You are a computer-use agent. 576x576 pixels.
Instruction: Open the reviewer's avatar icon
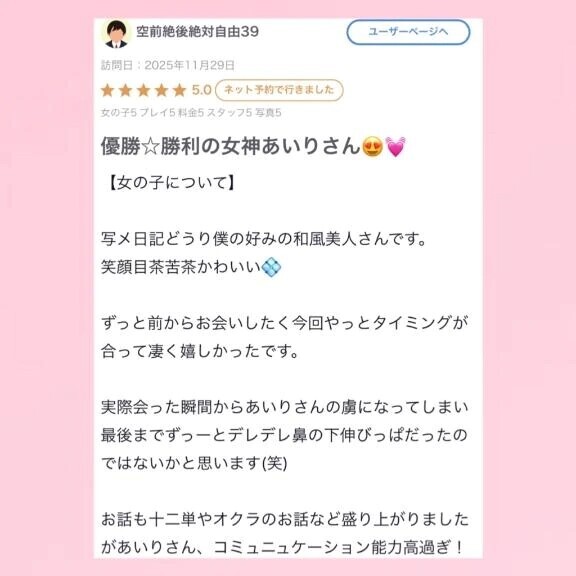point(116,34)
